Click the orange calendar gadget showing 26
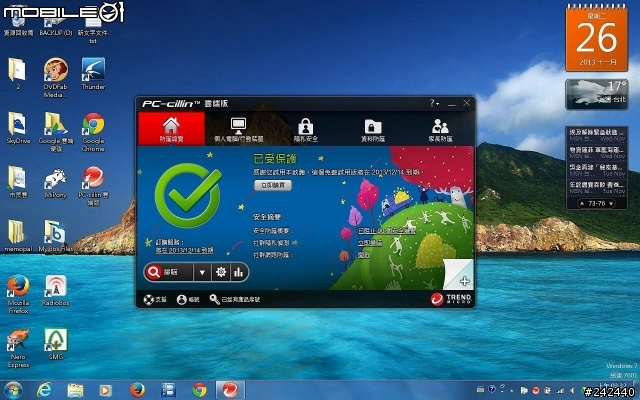Screen dimensions: 640x400 [x=596, y=39]
